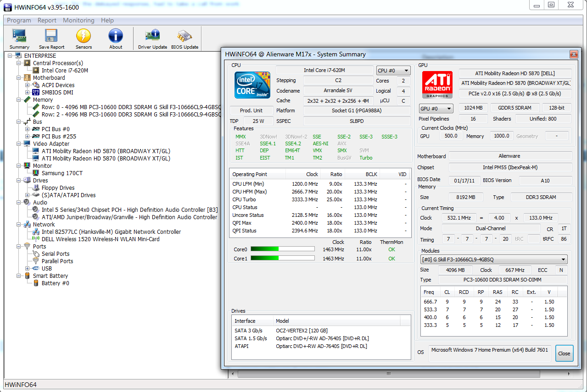Expand the PCI Bus #0 node
The width and height of the screenshot is (587, 392).
tap(28, 129)
